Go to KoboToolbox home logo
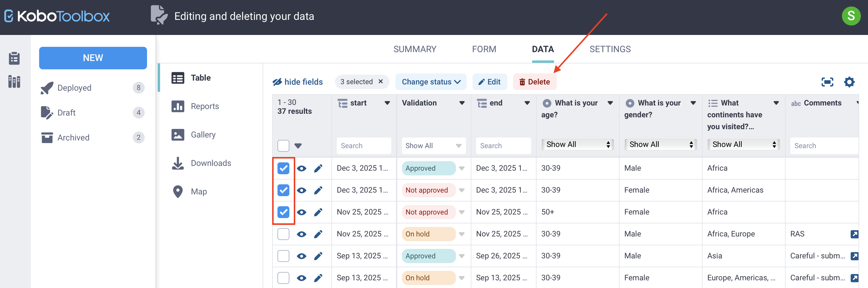 click(57, 16)
